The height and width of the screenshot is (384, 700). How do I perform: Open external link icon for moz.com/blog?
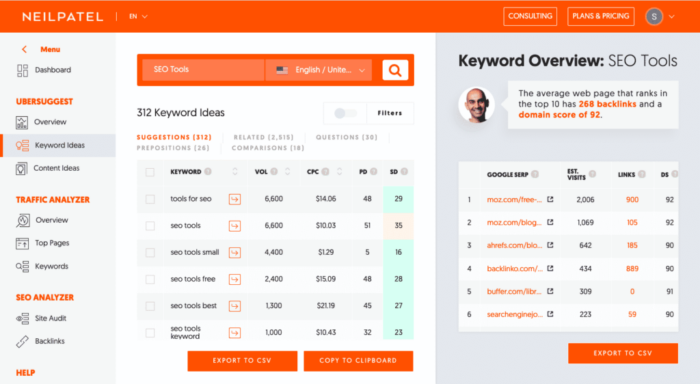point(550,222)
